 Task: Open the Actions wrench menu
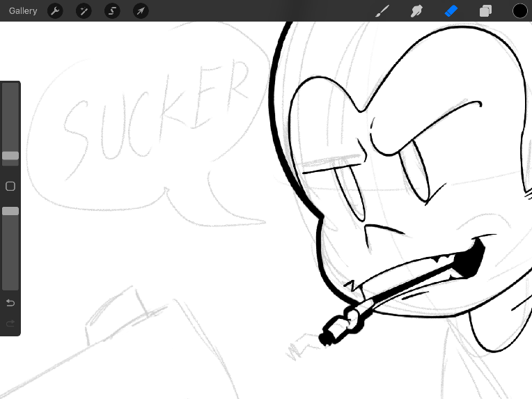tap(55, 11)
